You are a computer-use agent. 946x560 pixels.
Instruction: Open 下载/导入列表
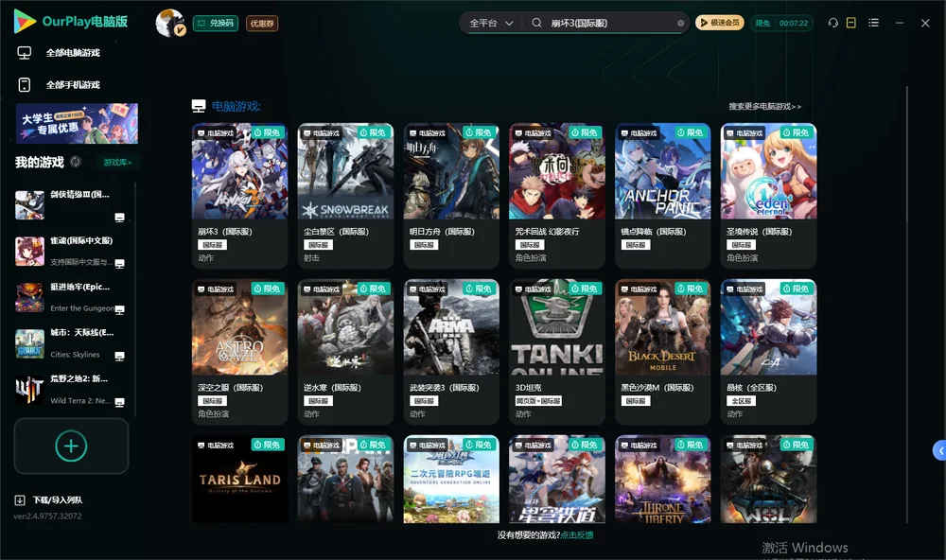[x=49, y=500]
